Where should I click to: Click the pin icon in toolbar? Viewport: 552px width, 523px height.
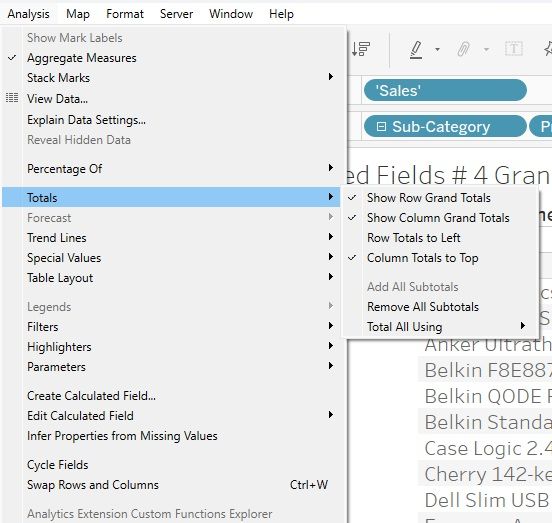point(548,49)
